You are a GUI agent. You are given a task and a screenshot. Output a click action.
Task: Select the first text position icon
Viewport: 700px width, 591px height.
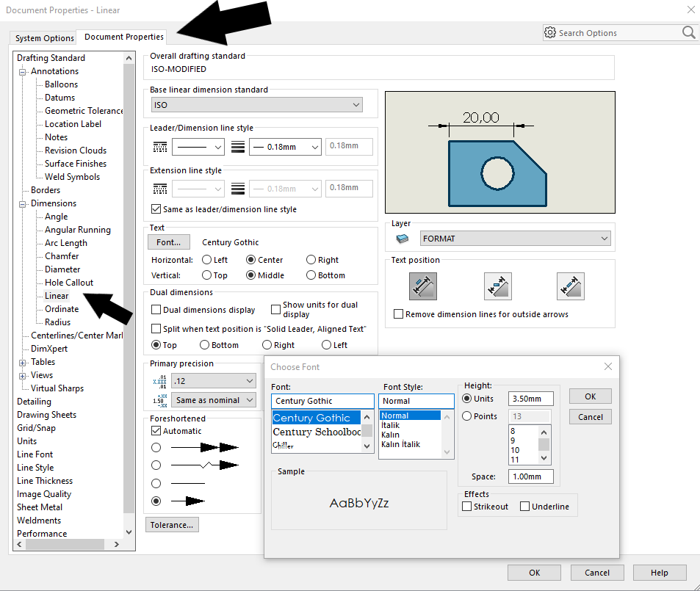pos(423,286)
